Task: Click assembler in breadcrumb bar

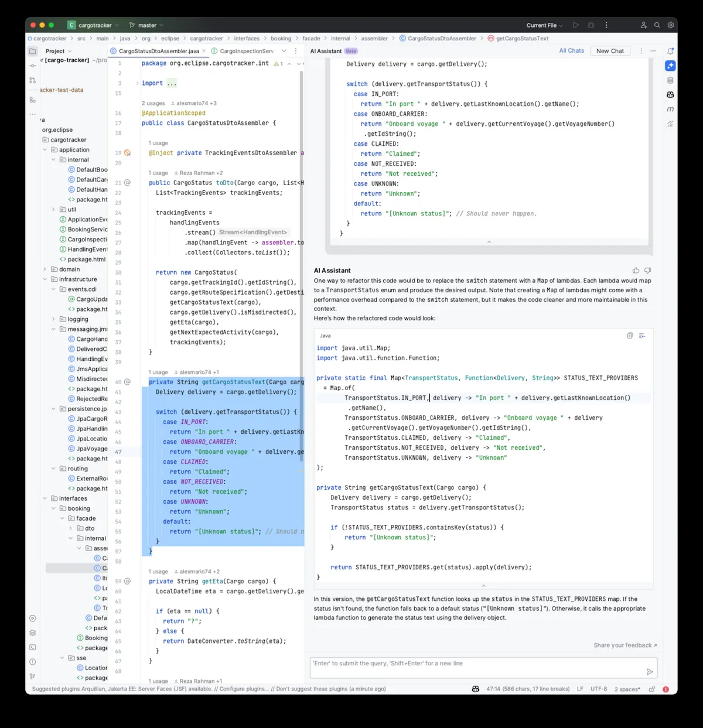Action: pyautogui.click(x=374, y=39)
